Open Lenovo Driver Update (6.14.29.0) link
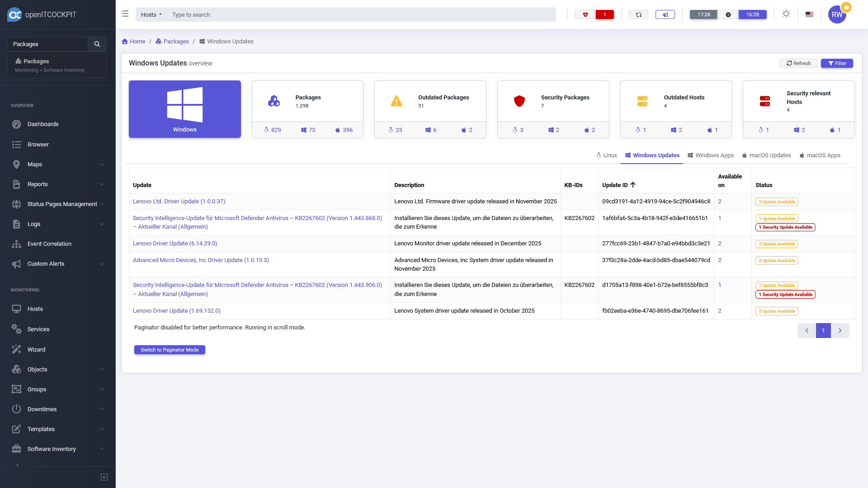The width and height of the screenshot is (868, 488). [x=175, y=243]
